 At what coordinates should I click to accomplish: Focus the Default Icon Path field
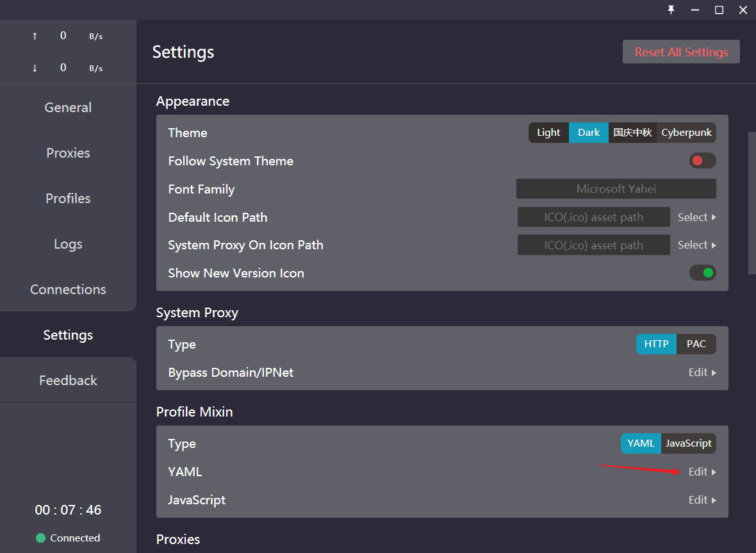coord(593,217)
